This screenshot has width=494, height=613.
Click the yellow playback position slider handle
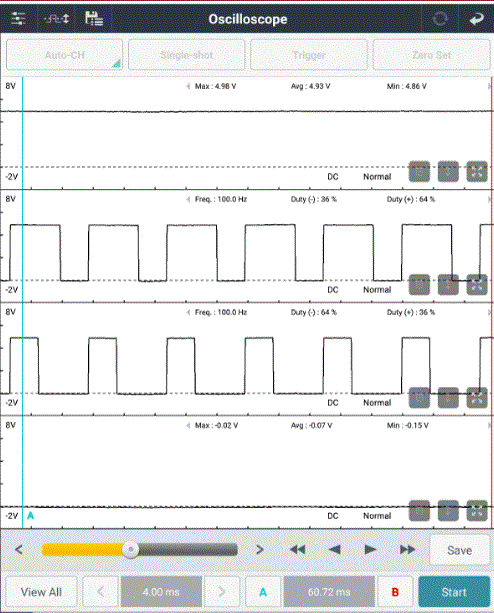[131, 550]
